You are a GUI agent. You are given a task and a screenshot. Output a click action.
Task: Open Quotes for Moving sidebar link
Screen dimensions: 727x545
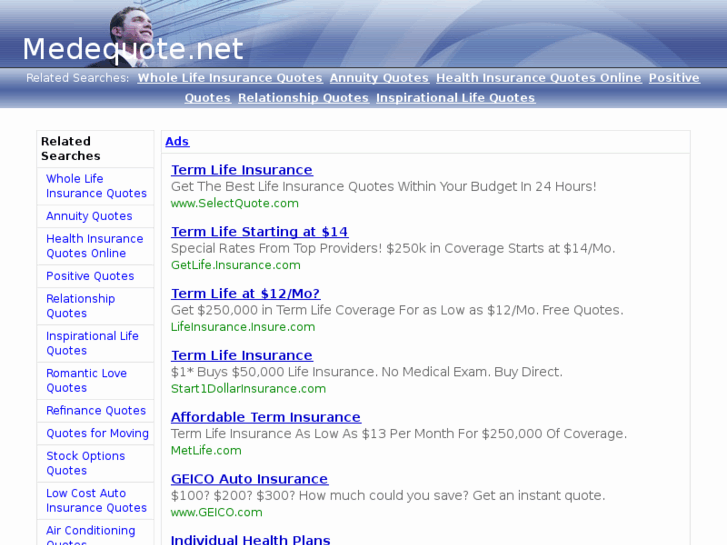point(97,433)
